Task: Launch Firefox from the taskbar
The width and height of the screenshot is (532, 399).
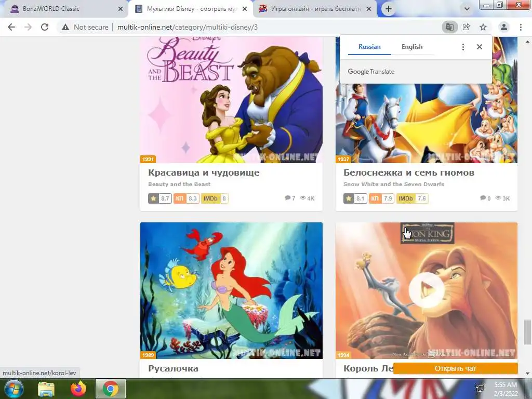Action: [78, 389]
